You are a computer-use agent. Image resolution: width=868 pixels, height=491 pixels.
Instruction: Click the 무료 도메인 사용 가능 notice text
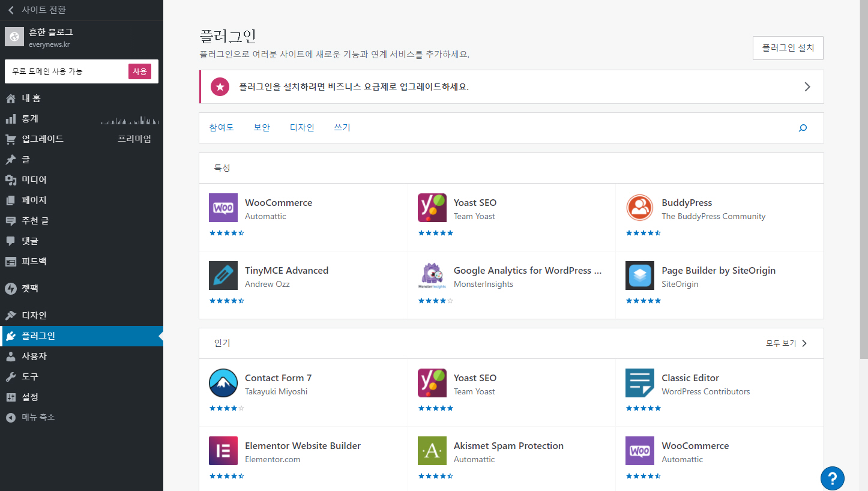47,71
